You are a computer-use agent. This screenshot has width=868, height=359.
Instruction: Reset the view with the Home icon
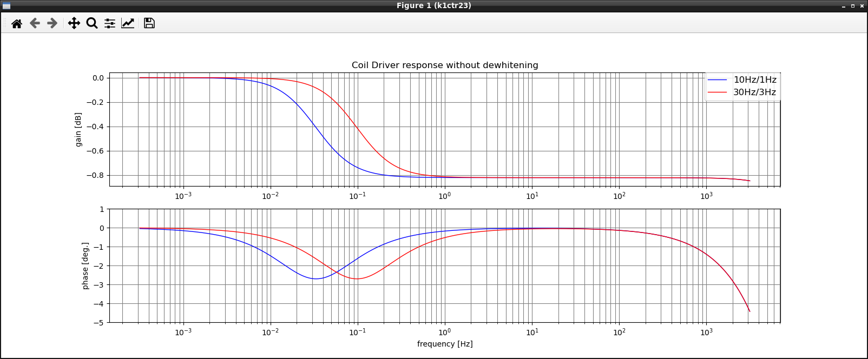(x=17, y=23)
